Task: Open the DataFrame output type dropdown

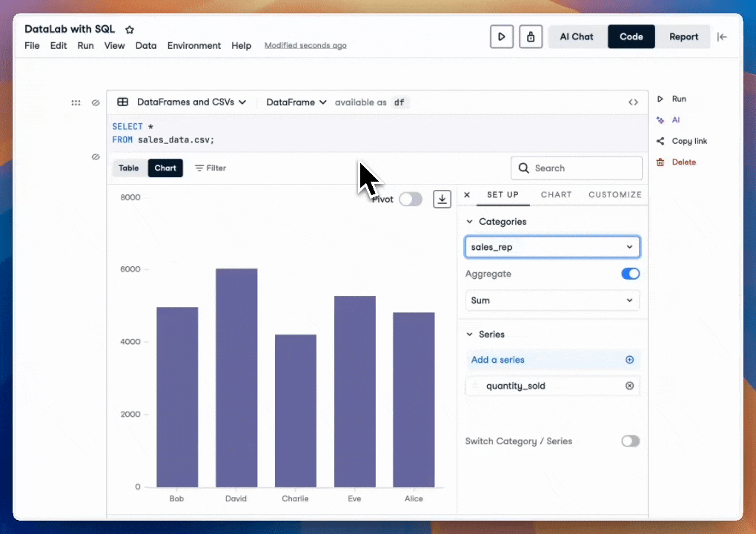Action: point(296,102)
